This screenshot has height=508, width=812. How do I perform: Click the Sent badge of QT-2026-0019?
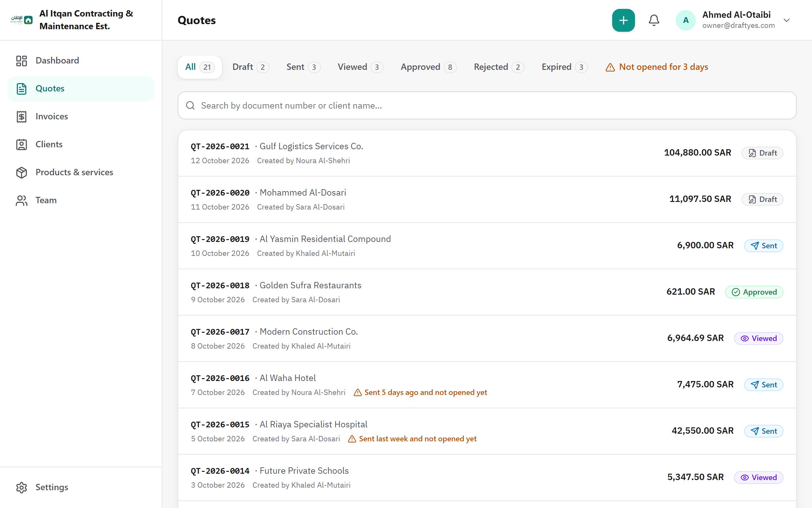(x=764, y=246)
